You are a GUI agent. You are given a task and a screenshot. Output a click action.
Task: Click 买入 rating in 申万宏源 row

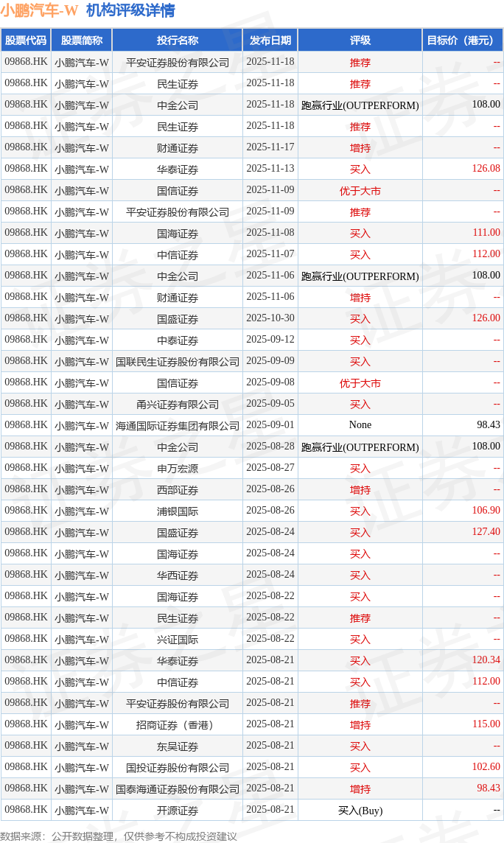click(x=360, y=468)
